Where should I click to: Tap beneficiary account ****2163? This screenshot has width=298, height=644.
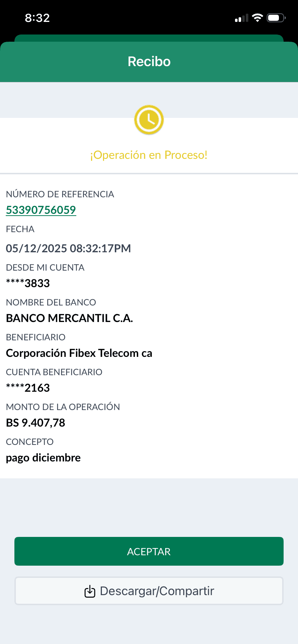coord(28,388)
